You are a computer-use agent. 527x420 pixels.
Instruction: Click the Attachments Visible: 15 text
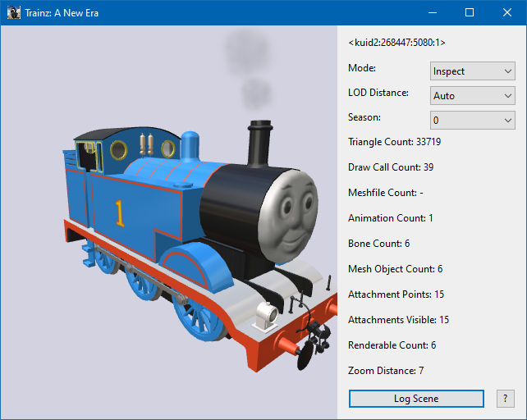398,320
